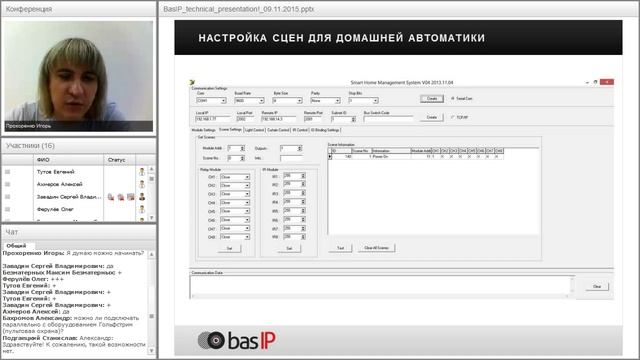Click the IR1 value spinner
The width and height of the screenshot is (640, 360).
[303, 176]
